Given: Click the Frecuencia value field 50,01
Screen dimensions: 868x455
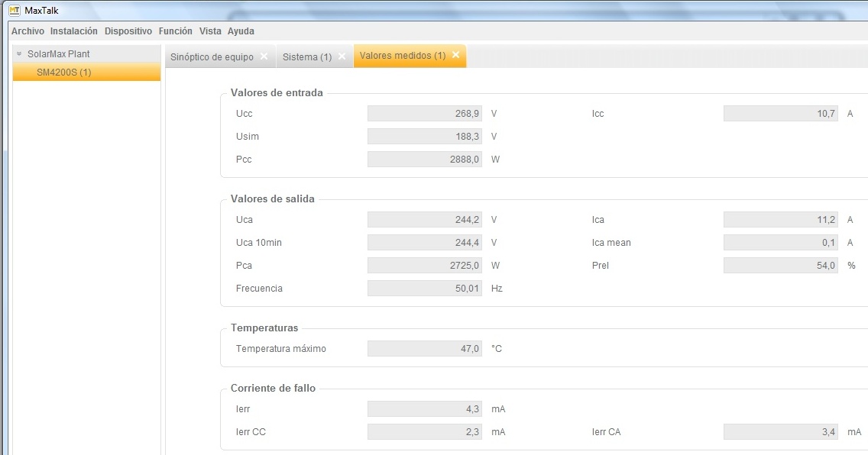Looking at the screenshot, I should pyautogui.click(x=425, y=288).
